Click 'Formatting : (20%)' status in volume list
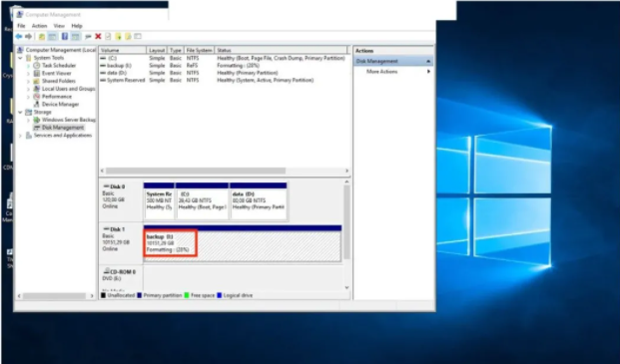Screen dimensions: 620x364 238,66
